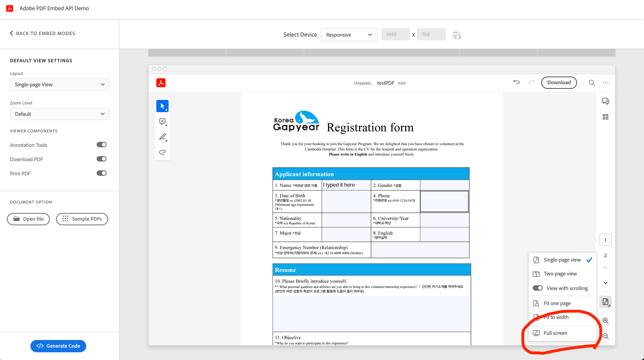Click the Phone number form field
Viewport: 644px width, 360px height.
pyautogui.click(x=444, y=202)
